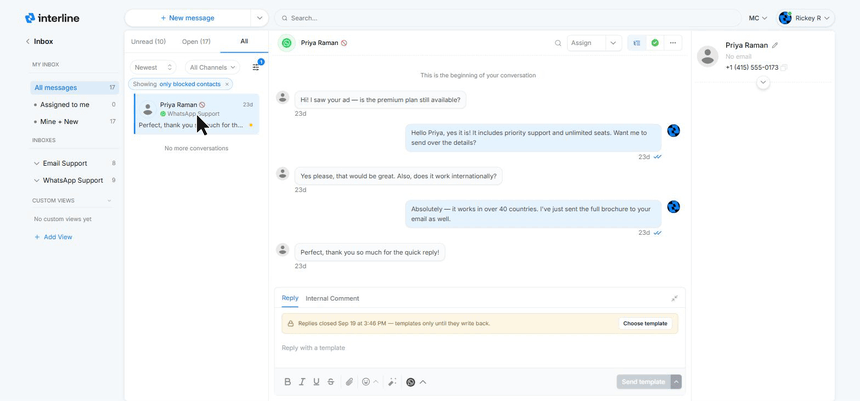Apply strikethrough formatting
This screenshot has height=401, width=860.
(331, 382)
